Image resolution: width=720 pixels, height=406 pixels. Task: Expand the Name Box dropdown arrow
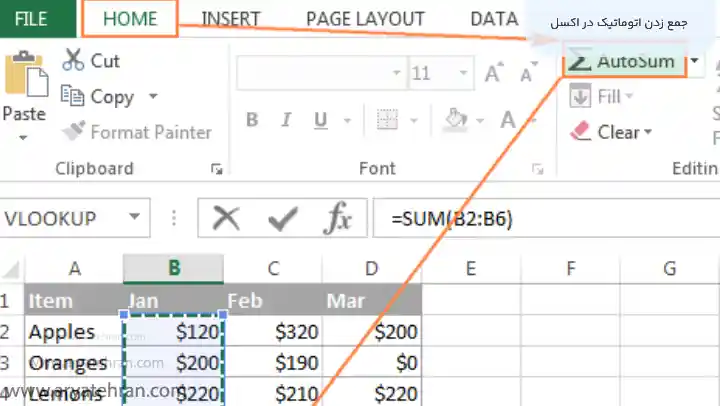click(135, 218)
